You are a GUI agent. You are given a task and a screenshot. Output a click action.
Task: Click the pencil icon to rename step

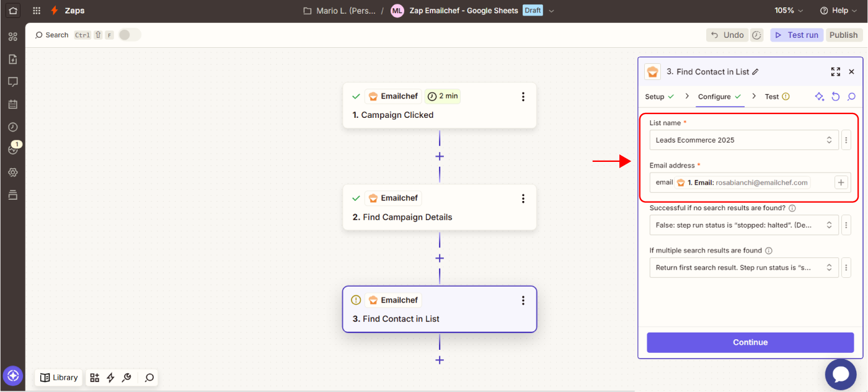755,72
